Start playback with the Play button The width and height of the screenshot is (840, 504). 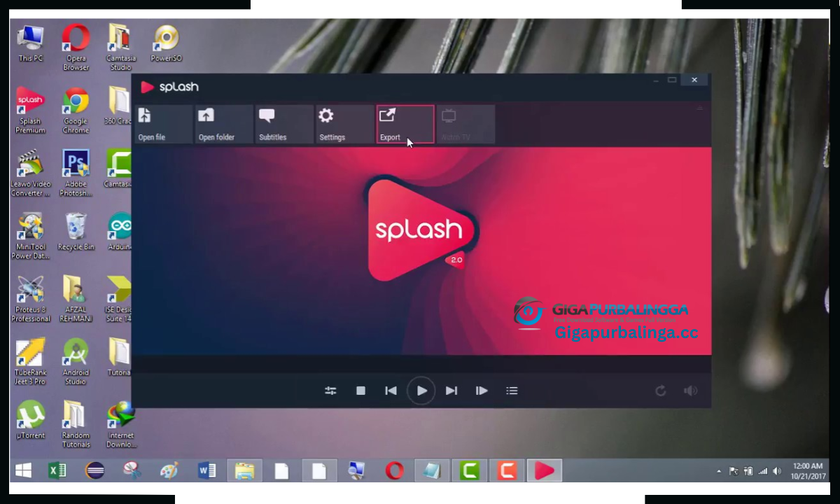click(x=421, y=391)
